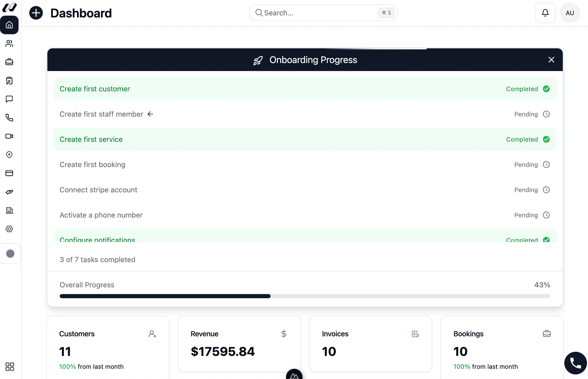Click the Settings gear icon in sidebar
588x379 pixels.
coord(9,229)
